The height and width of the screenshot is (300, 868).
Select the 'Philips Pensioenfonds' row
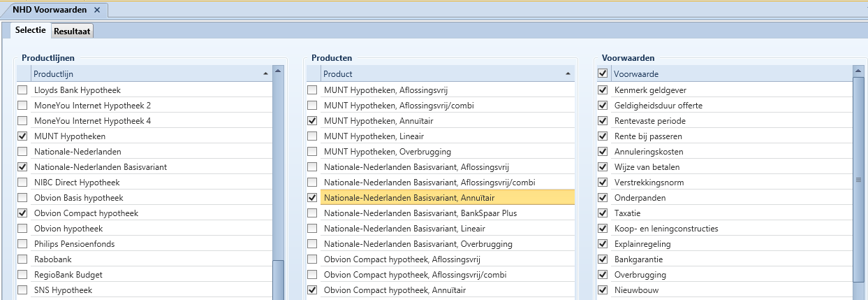(144, 244)
